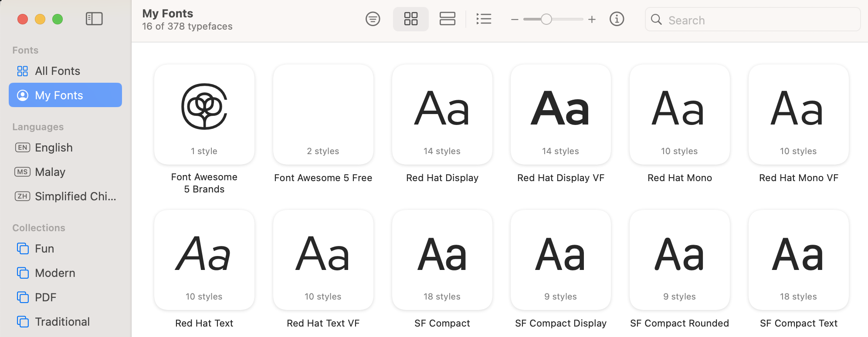Select the SF Compact Rounded typeface
Viewport: 868px width, 337px height.
[x=679, y=260]
